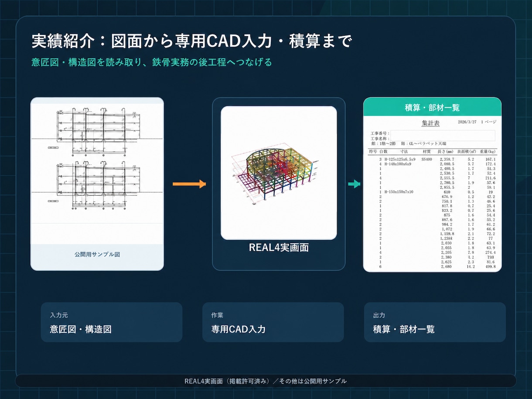Image resolution: width=532 pixels, height=399 pixels.
Task: Select the 入力元 意匠図・構造図 card
Action: coord(112,322)
